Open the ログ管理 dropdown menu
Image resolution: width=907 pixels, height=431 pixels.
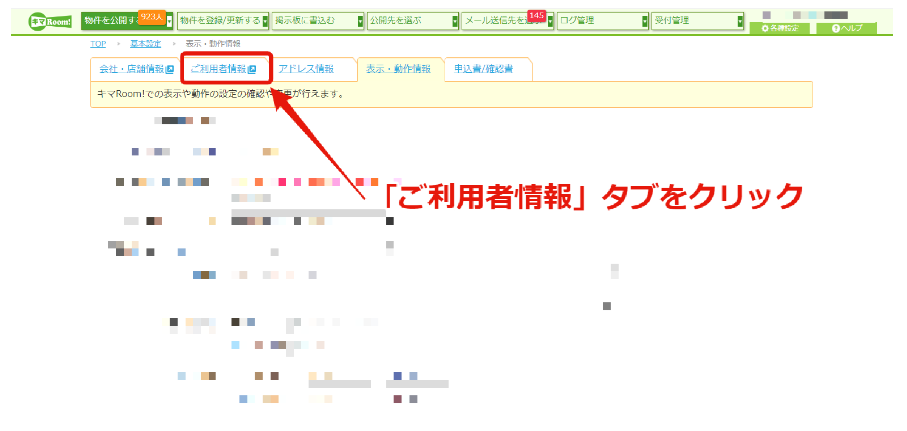point(603,21)
